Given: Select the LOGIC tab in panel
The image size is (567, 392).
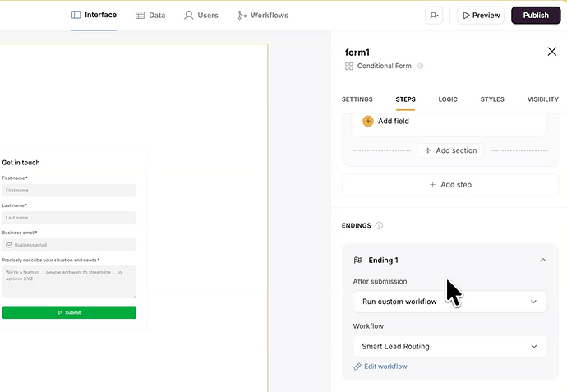Looking at the screenshot, I should (x=448, y=99).
